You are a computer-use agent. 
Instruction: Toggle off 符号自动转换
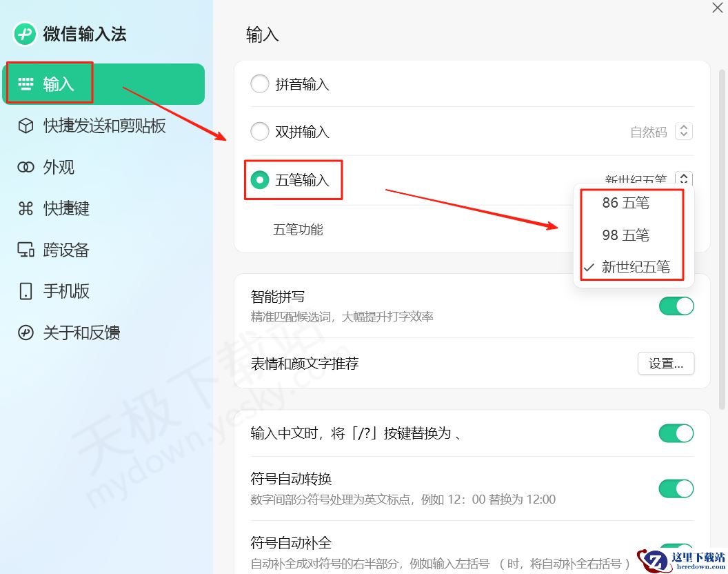pyautogui.click(x=676, y=488)
